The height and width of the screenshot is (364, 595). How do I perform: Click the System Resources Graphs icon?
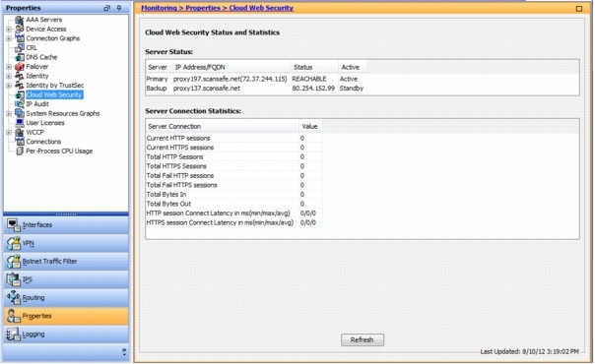coord(20,113)
